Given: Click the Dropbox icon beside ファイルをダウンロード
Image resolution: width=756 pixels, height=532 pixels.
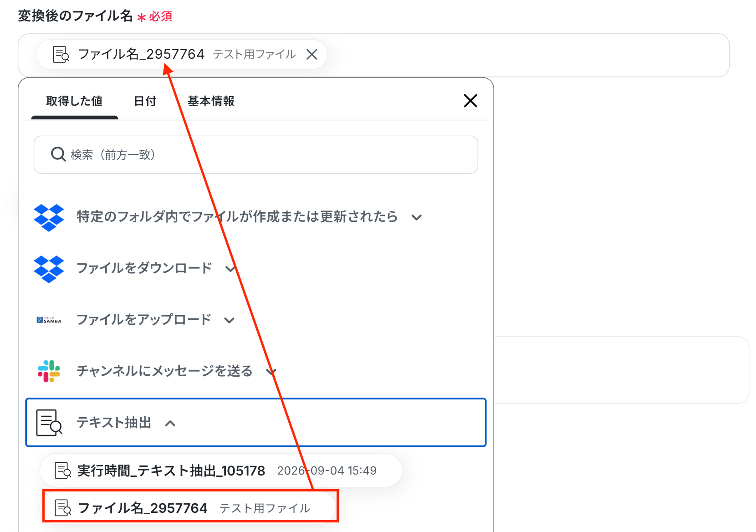Looking at the screenshot, I should pyautogui.click(x=49, y=269).
